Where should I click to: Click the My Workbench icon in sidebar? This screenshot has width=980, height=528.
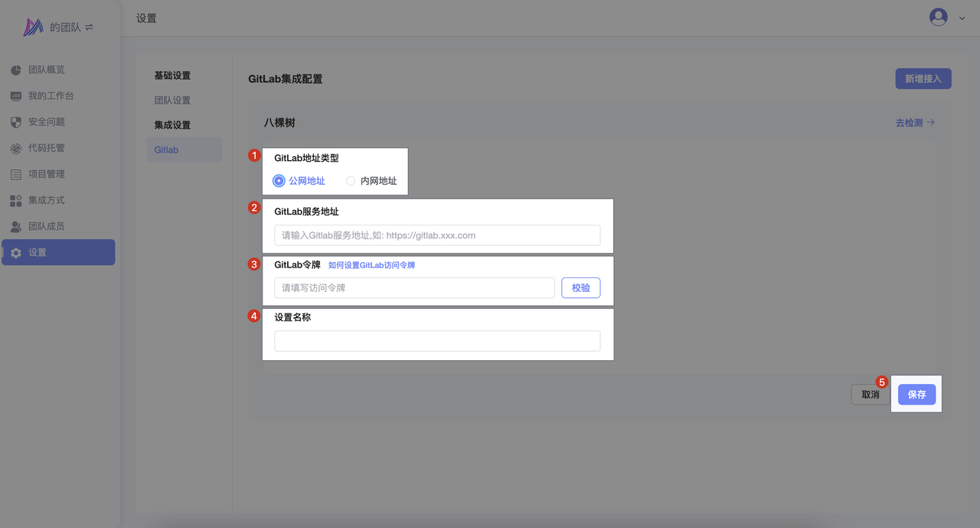click(x=16, y=97)
